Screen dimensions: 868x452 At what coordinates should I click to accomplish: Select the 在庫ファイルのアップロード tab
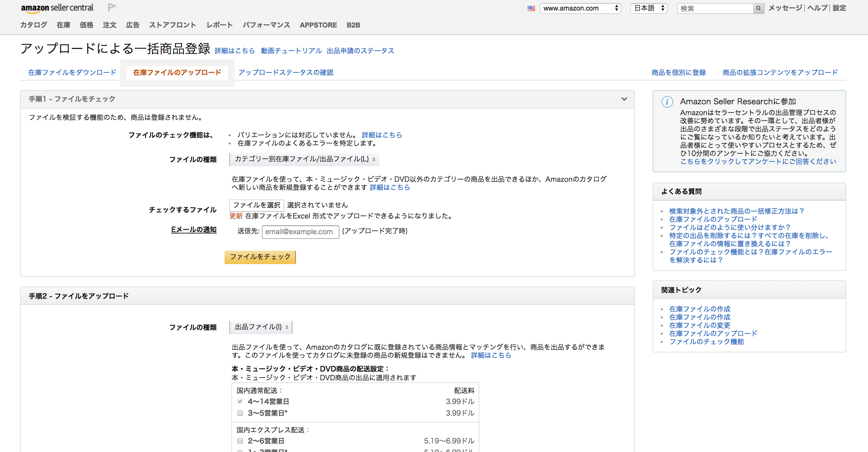point(177,72)
